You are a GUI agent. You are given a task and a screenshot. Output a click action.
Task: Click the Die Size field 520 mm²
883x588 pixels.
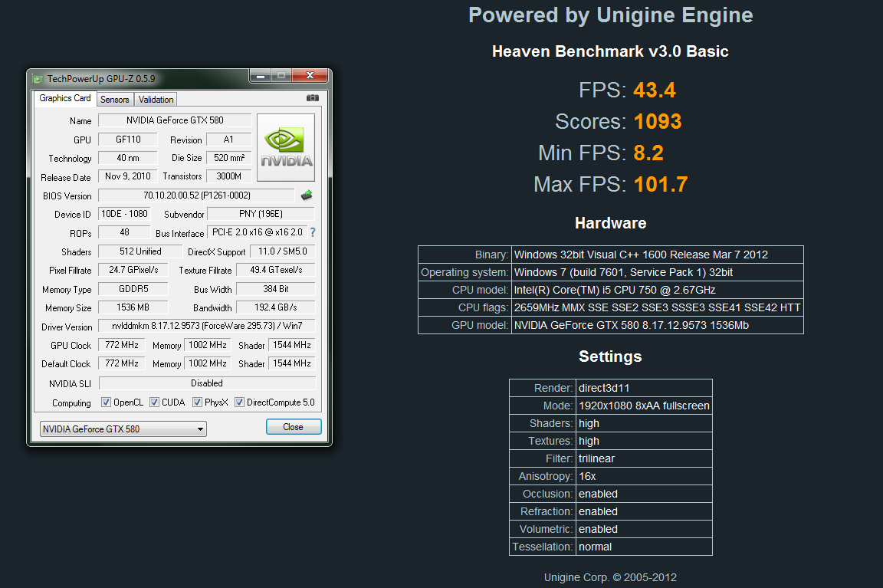pos(228,158)
